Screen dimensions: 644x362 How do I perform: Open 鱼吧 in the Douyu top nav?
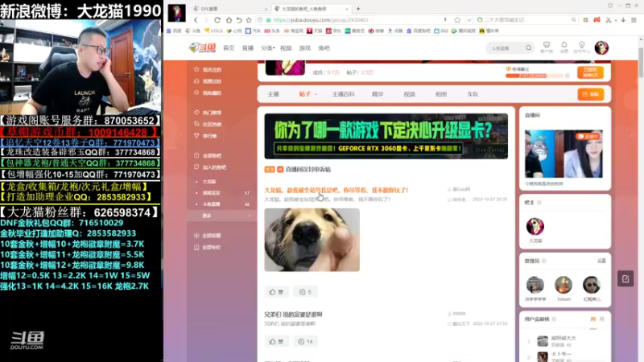click(x=324, y=48)
